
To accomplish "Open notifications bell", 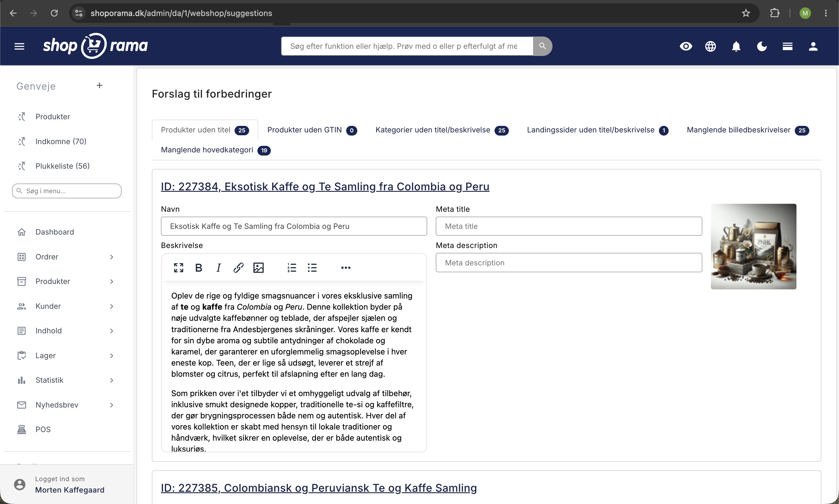I will [x=736, y=46].
